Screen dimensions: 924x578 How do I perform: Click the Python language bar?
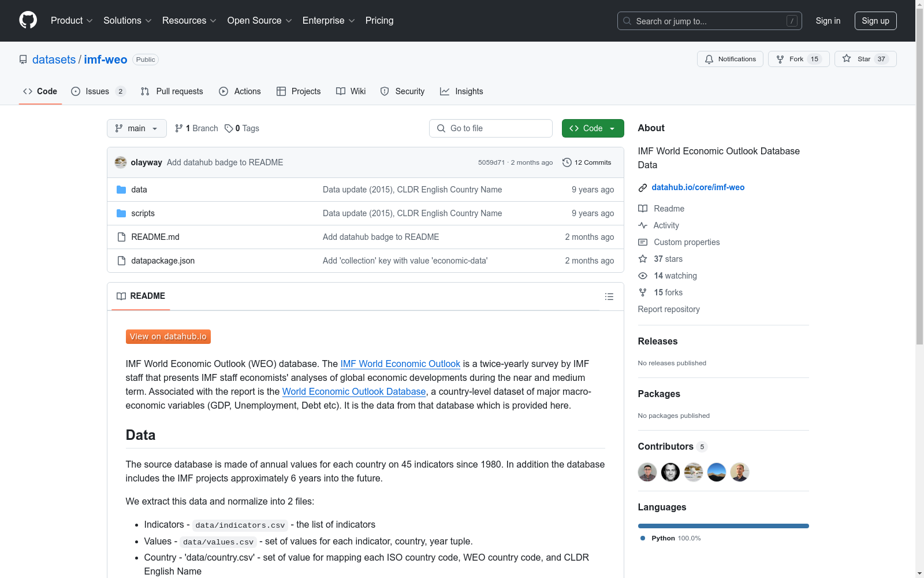[724, 526]
